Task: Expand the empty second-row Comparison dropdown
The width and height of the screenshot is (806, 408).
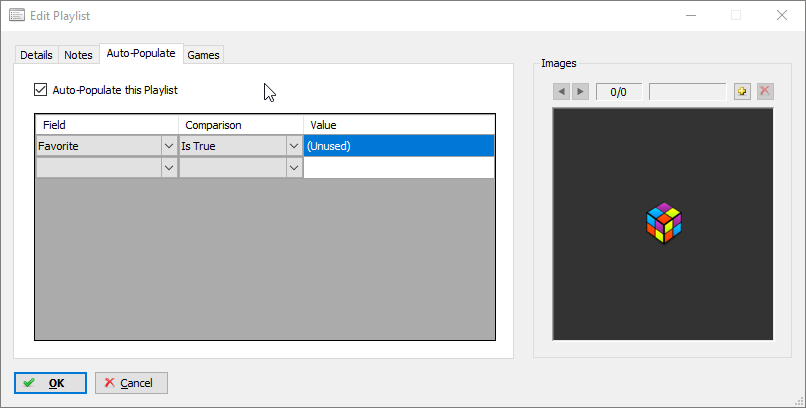Action: point(294,168)
